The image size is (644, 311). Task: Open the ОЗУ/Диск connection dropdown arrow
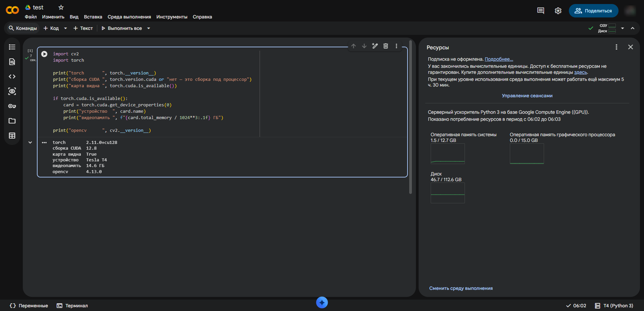(x=623, y=28)
